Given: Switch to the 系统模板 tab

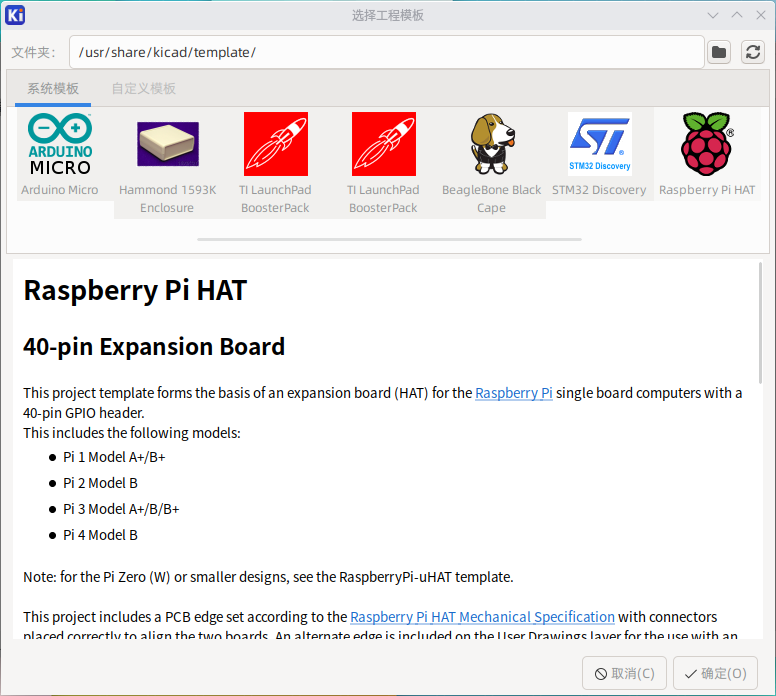Looking at the screenshot, I should coord(53,88).
